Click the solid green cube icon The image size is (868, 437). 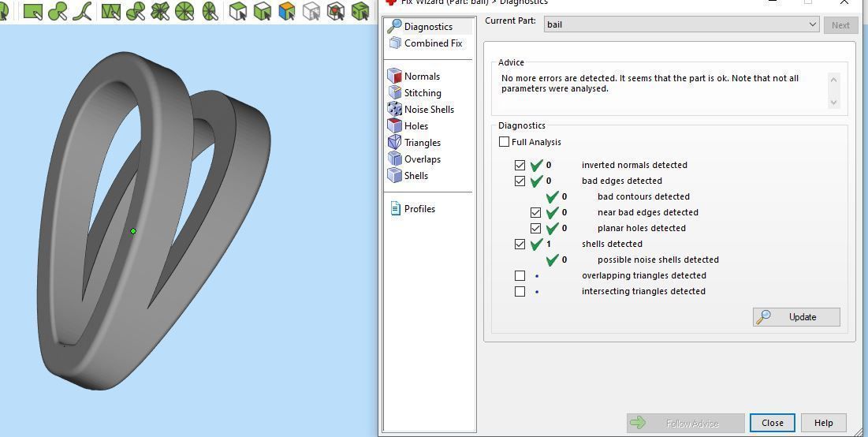coord(360,11)
